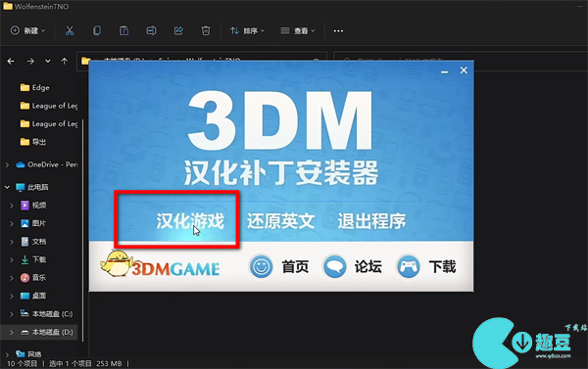Click the Cut scissors icon in toolbar
This screenshot has height=369, width=588.
click(70, 30)
